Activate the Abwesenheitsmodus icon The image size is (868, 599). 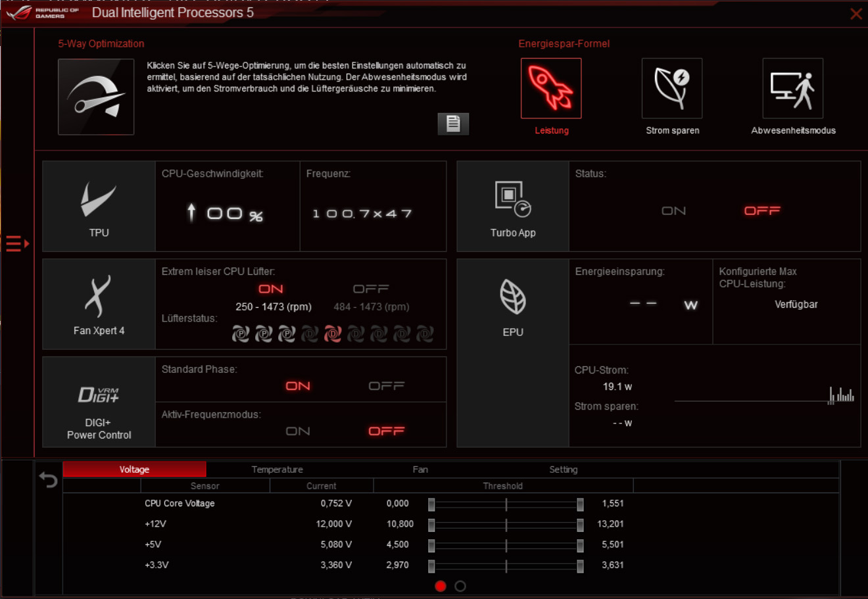coord(793,88)
